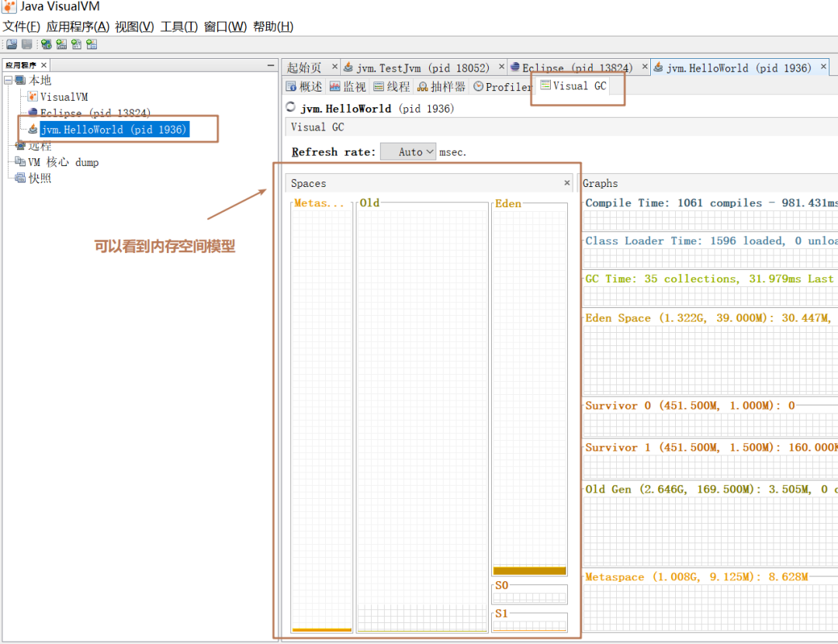Click the Eden Space graph label

click(x=708, y=317)
